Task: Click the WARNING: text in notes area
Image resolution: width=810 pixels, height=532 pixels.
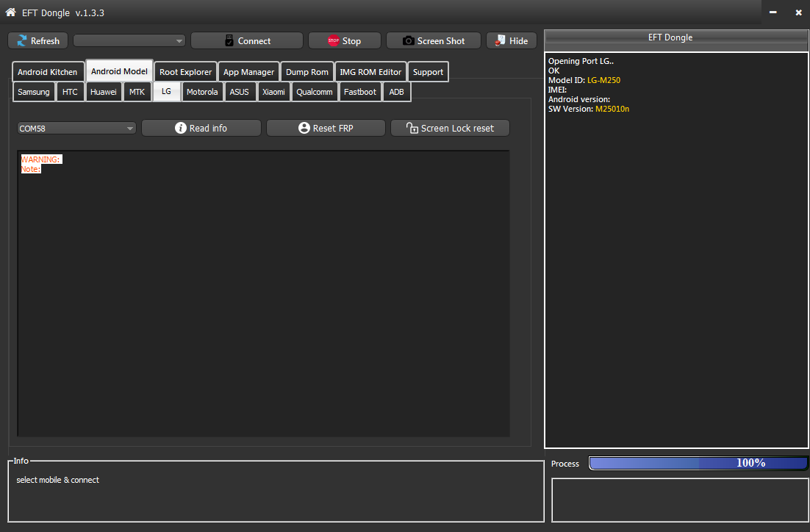Action: (x=41, y=159)
